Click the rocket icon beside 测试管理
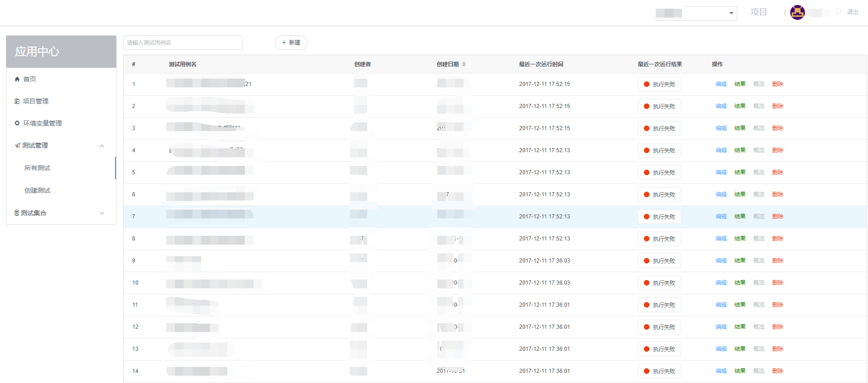868x383 pixels. tap(17, 145)
